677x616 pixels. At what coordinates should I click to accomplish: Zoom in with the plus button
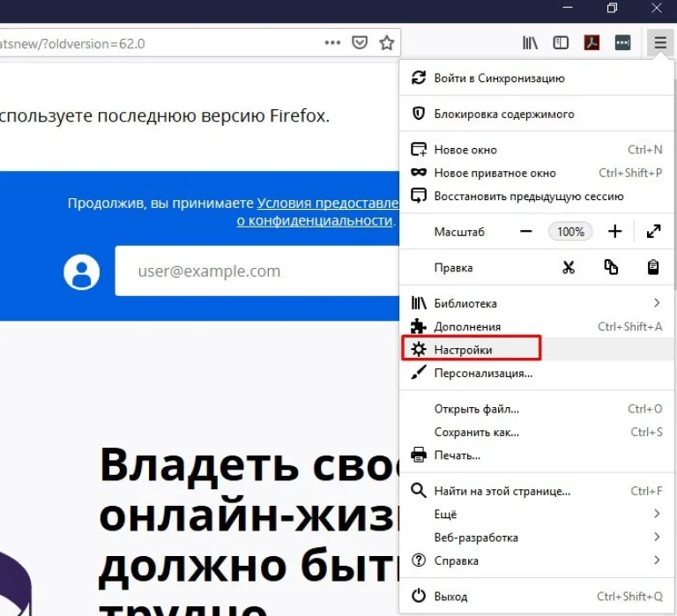[x=614, y=232]
